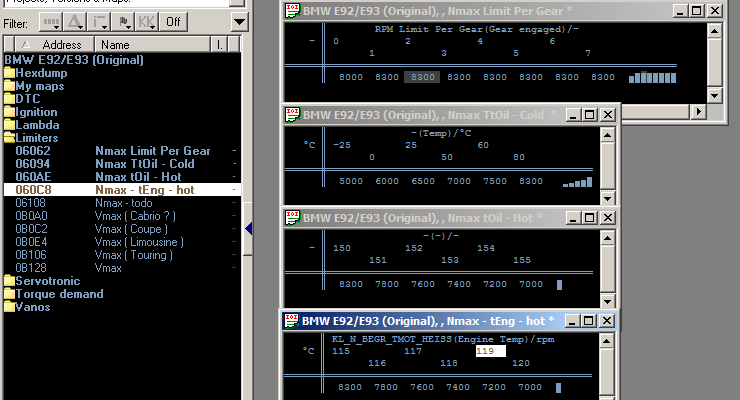This screenshot has height=400, width=740.
Task: Expand the DTC folder
Action: point(22,99)
